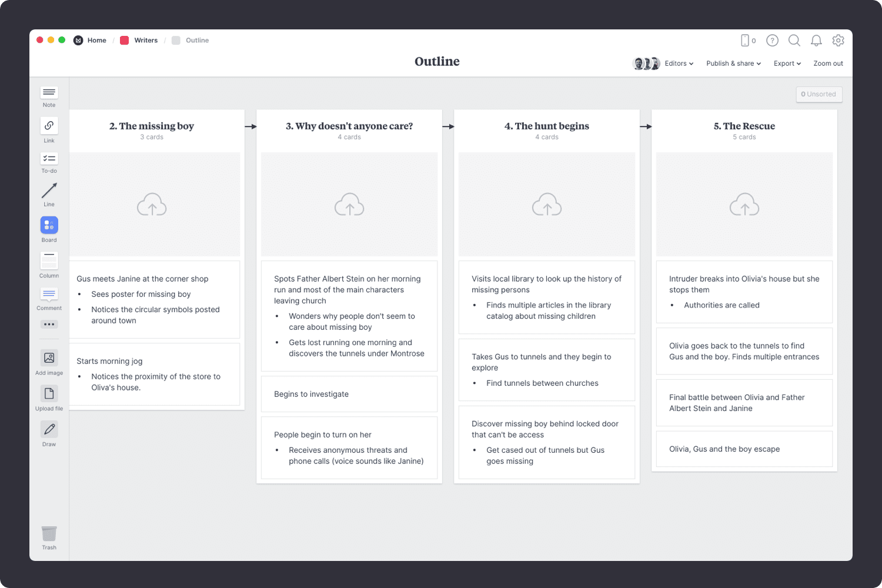
Task: Select Intruder breaks into Olivia's house card
Action: coord(744,292)
